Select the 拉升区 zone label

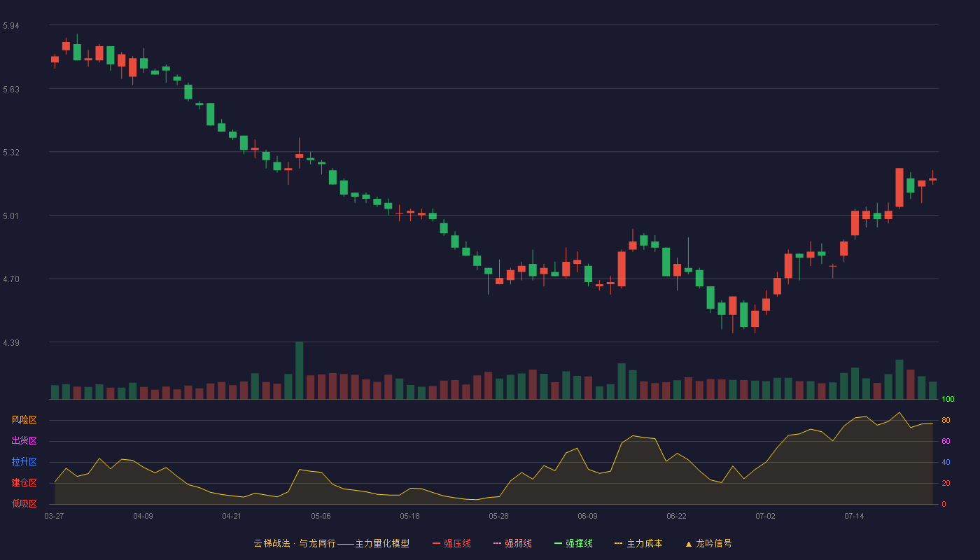(x=24, y=462)
